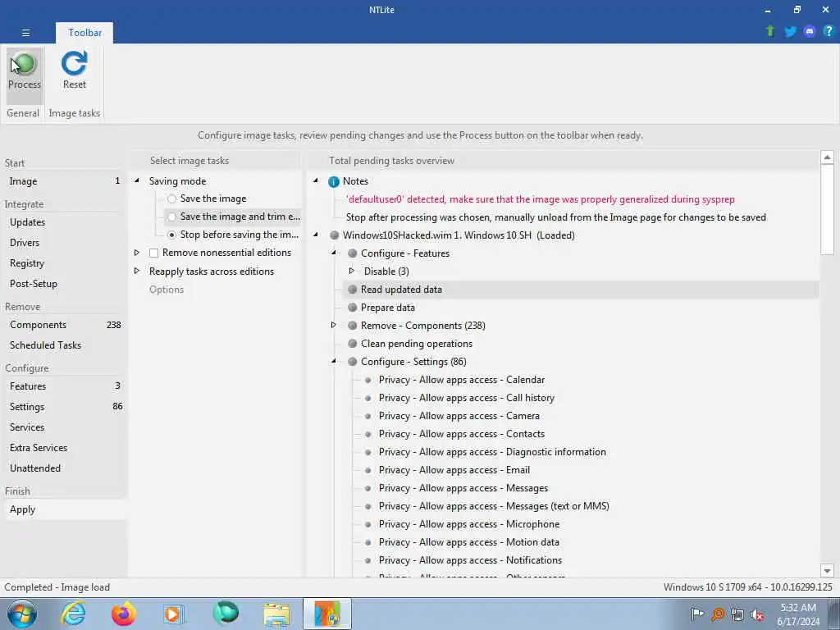
Task: Expand the Remove - Components (238) node
Action: 333,325
